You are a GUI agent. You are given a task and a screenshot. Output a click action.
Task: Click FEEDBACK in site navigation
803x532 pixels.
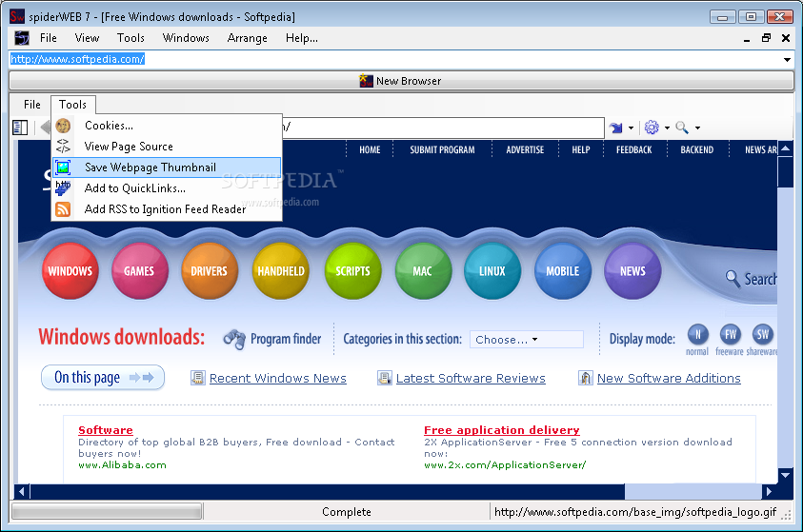tap(634, 149)
